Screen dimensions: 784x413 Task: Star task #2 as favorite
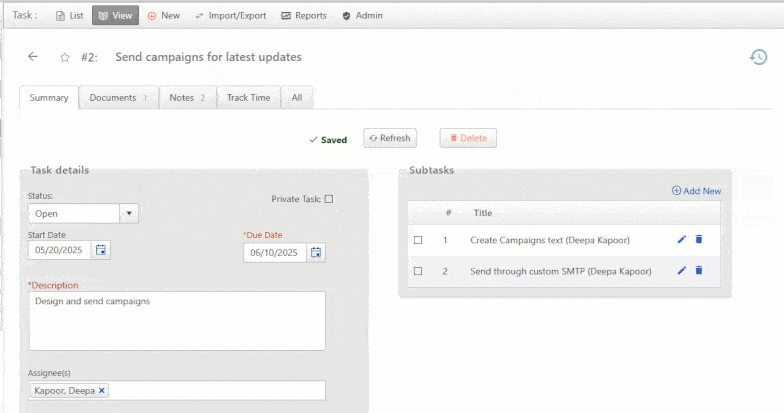64,58
